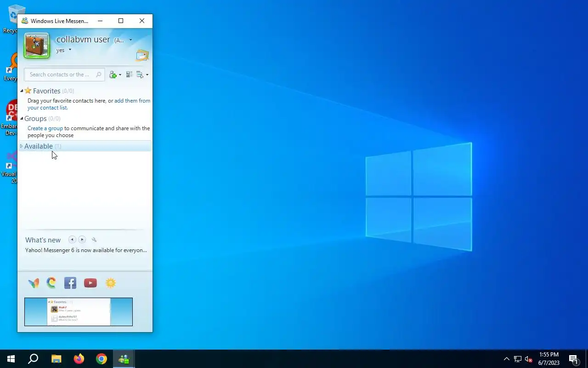Click the Yahoo! Messenger 6 news headline

pyautogui.click(x=86, y=250)
